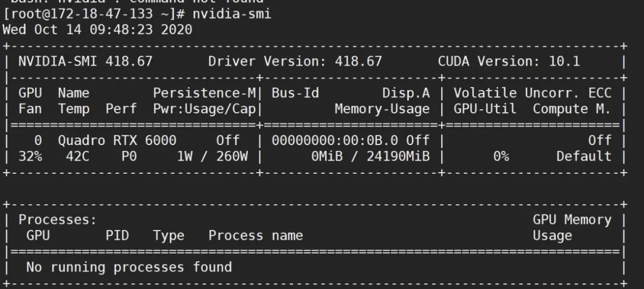Screen dimensions: 644x289
Task: Click the Quadro RTX 6000 GPU name
Action: 117,140
